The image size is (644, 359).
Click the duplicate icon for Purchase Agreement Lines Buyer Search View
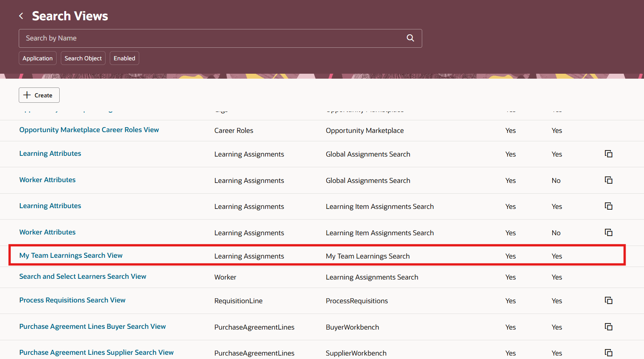[608, 327]
